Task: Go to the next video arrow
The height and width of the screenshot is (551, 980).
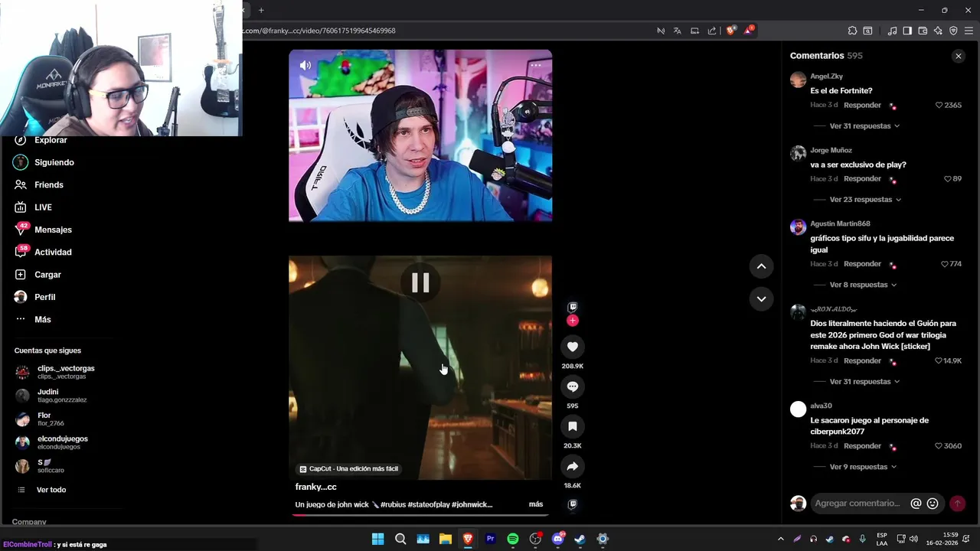Action: tap(761, 299)
